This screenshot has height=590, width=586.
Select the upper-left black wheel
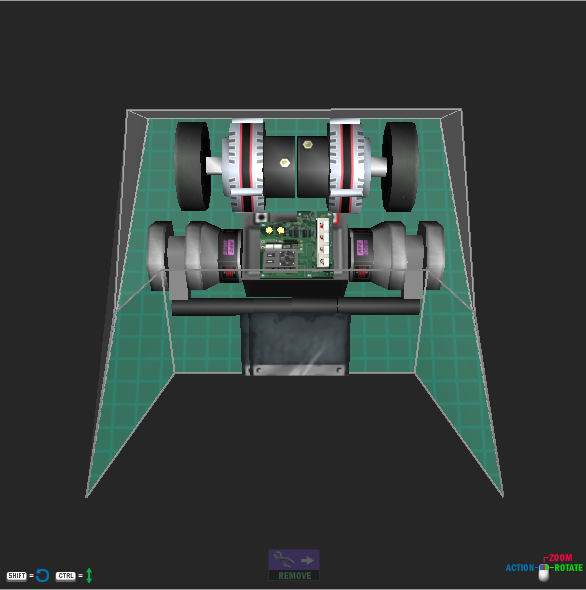tap(192, 166)
